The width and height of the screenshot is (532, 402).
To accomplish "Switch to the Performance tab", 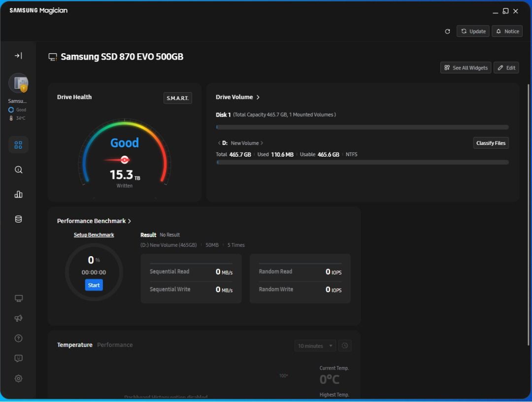I will 115,345.
